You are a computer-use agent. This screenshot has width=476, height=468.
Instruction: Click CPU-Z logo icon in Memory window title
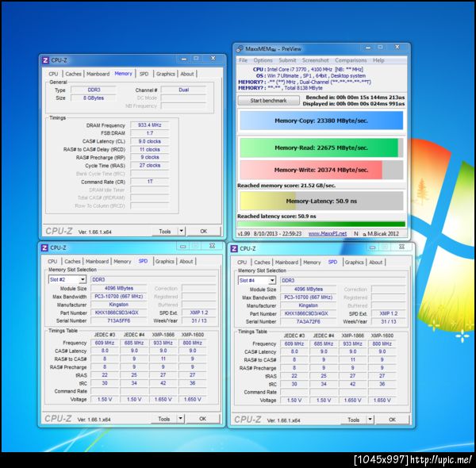45,60
